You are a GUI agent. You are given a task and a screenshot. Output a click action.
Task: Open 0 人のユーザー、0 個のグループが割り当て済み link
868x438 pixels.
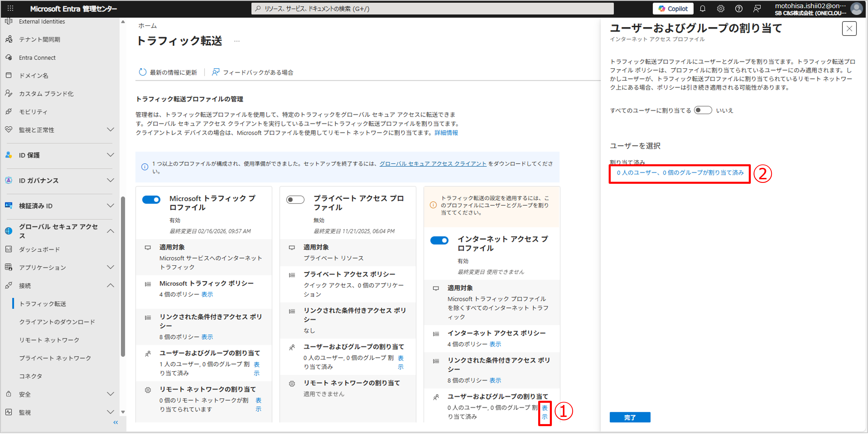coord(680,173)
